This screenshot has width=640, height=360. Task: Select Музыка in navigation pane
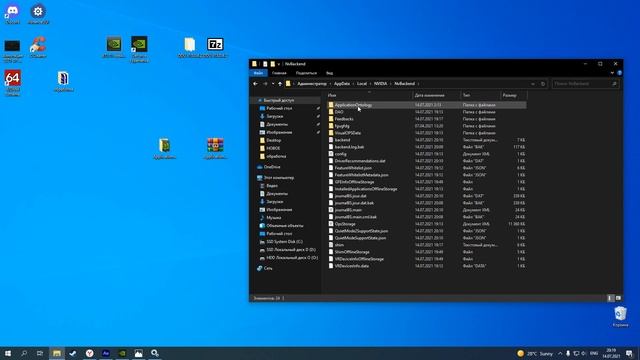point(273,218)
